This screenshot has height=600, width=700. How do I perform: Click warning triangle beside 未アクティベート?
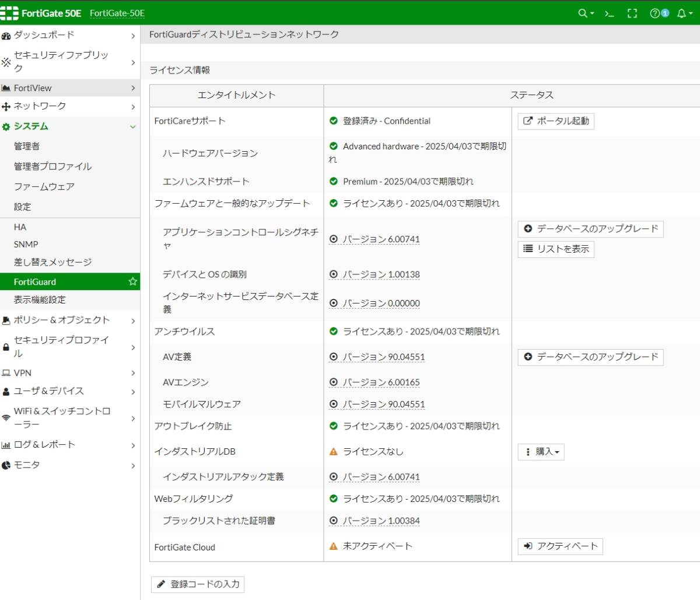point(334,546)
